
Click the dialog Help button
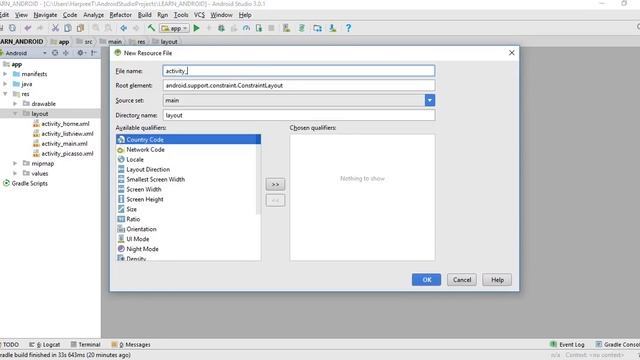[x=497, y=280]
